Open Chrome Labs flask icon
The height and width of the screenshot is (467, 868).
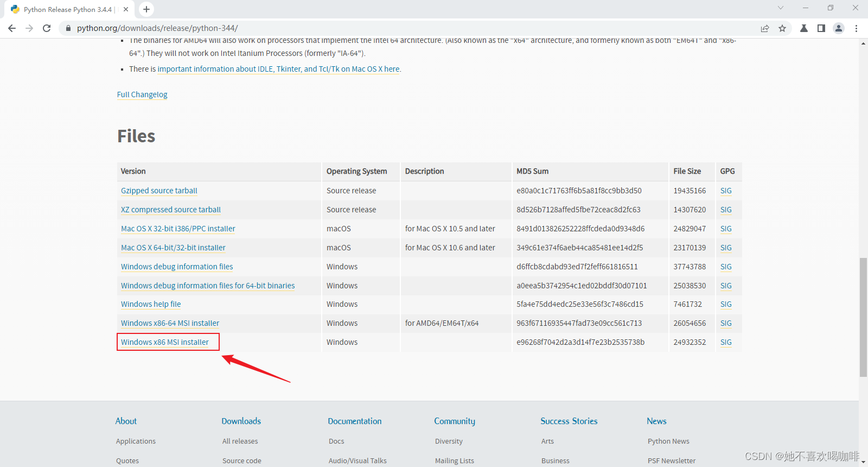click(804, 28)
